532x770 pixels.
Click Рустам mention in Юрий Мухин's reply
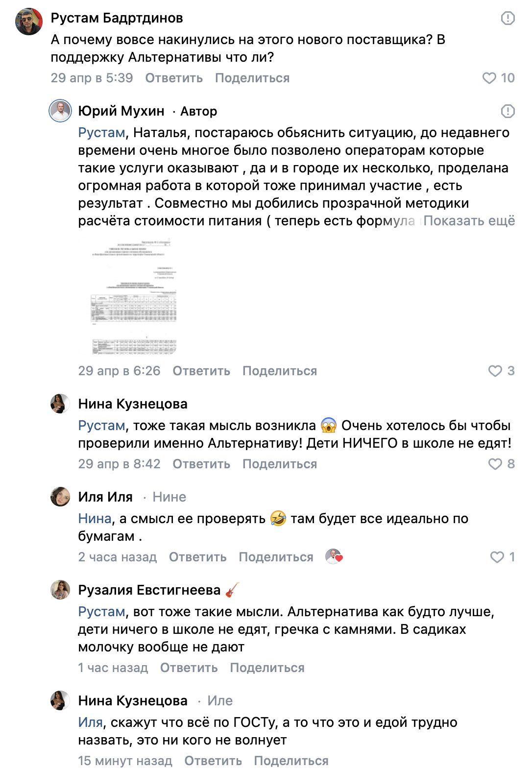(x=101, y=133)
